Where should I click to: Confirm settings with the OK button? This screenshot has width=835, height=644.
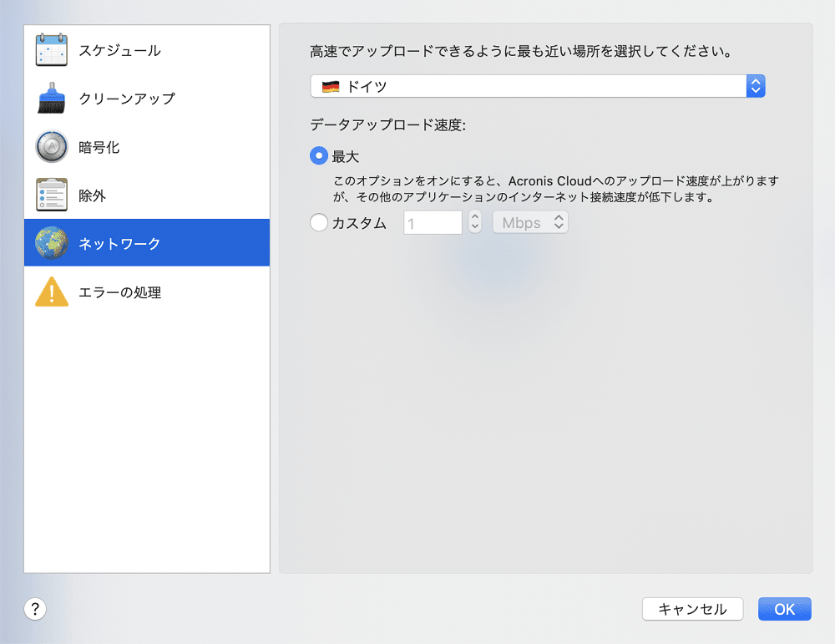click(784, 609)
